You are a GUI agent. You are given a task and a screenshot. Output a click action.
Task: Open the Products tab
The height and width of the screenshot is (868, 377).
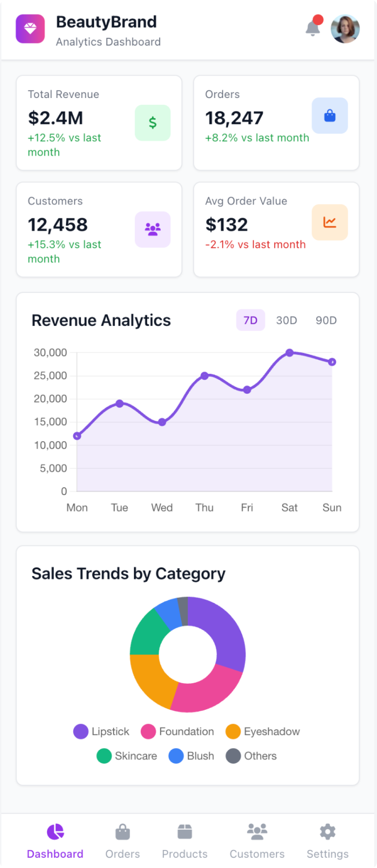(x=185, y=841)
